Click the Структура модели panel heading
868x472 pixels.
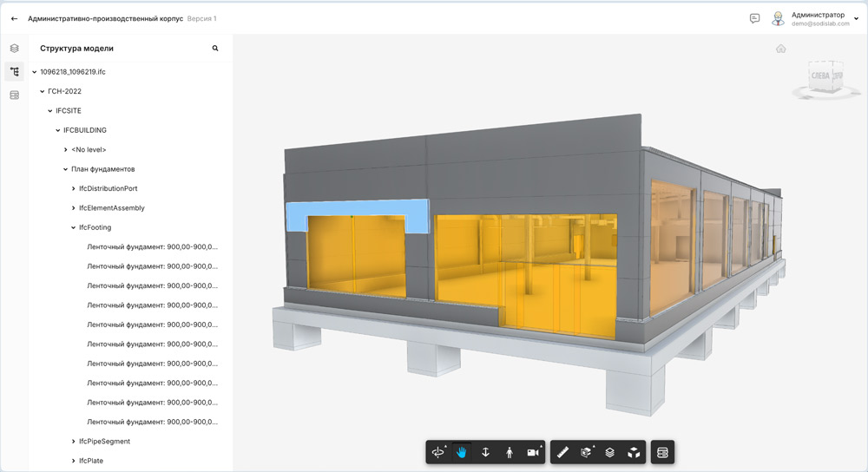click(76, 48)
